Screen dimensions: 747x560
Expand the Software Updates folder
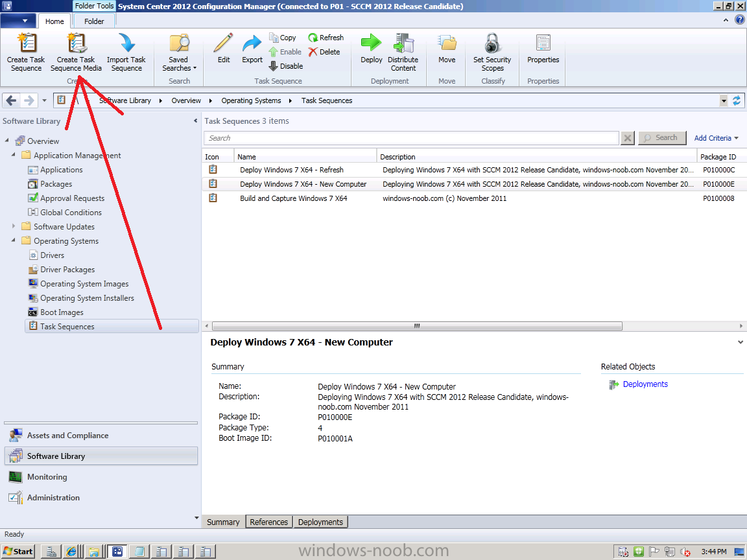click(x=14, y=226)
